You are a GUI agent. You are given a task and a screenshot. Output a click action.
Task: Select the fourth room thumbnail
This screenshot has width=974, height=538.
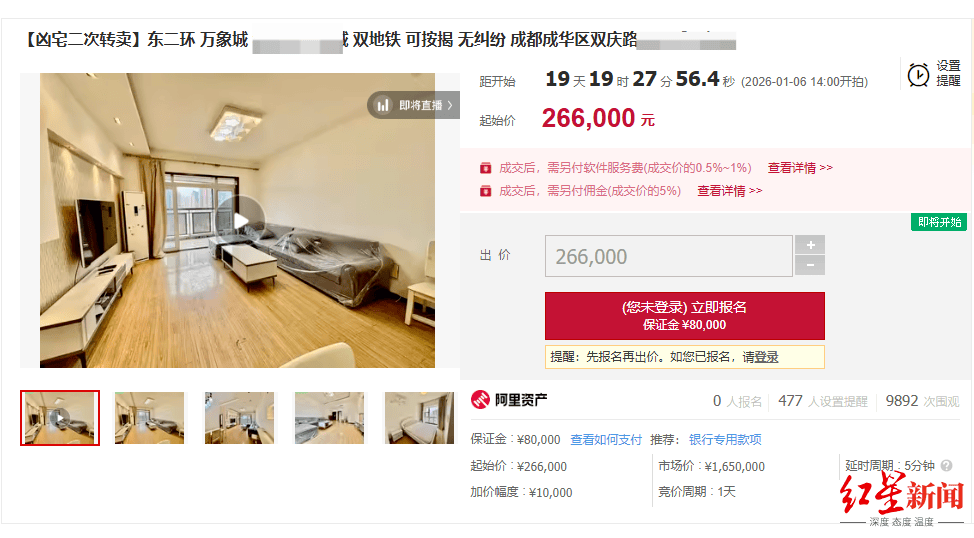tap(329, 417)
